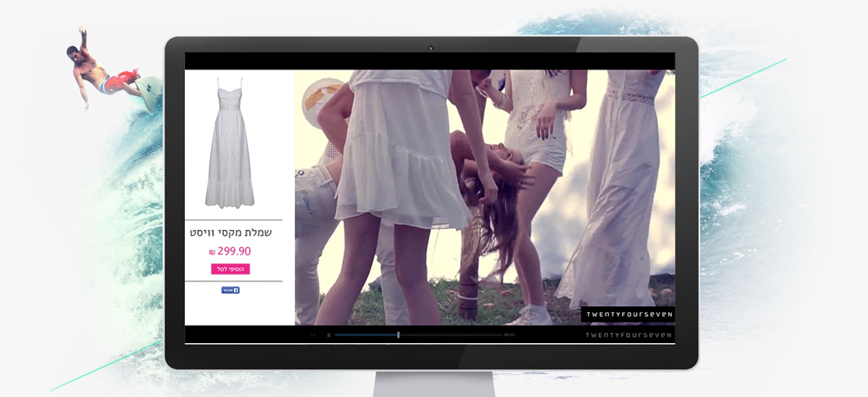Open the white maxi dress product image

[230, 143]
